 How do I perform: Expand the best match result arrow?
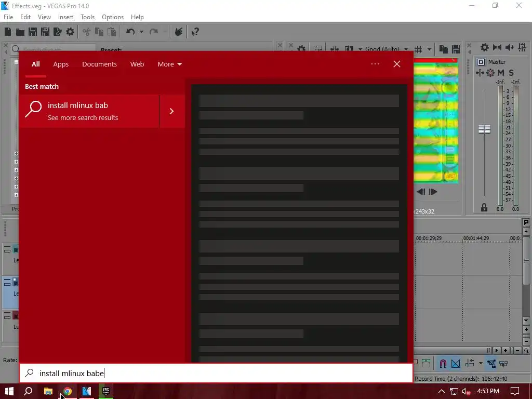tap(172, 111)
